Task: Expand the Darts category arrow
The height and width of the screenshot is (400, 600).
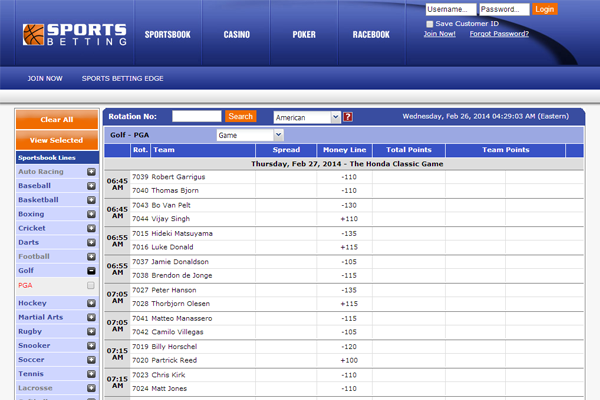Action: point(91,243)
